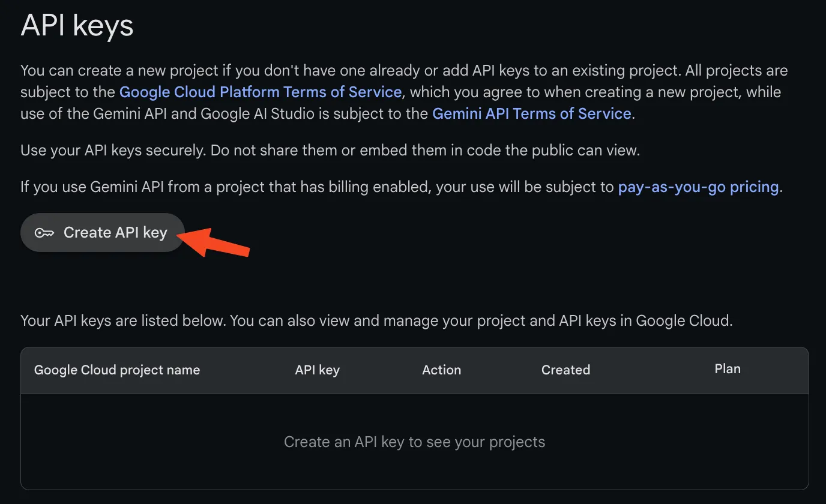This screenshot has width=826, height=504.
Task: Open the Gemini API Terms of Service link
Action: pos(532,113)
